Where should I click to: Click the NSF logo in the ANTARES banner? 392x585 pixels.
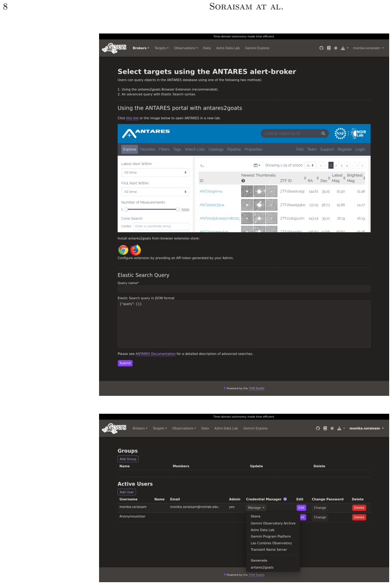pyautogui.click(x=340, y=134)
